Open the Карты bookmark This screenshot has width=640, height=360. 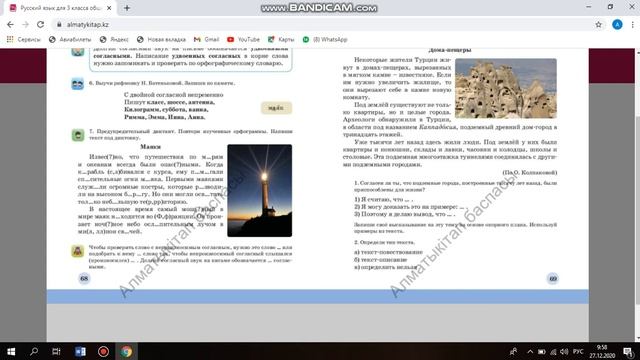tap(281, 40)
